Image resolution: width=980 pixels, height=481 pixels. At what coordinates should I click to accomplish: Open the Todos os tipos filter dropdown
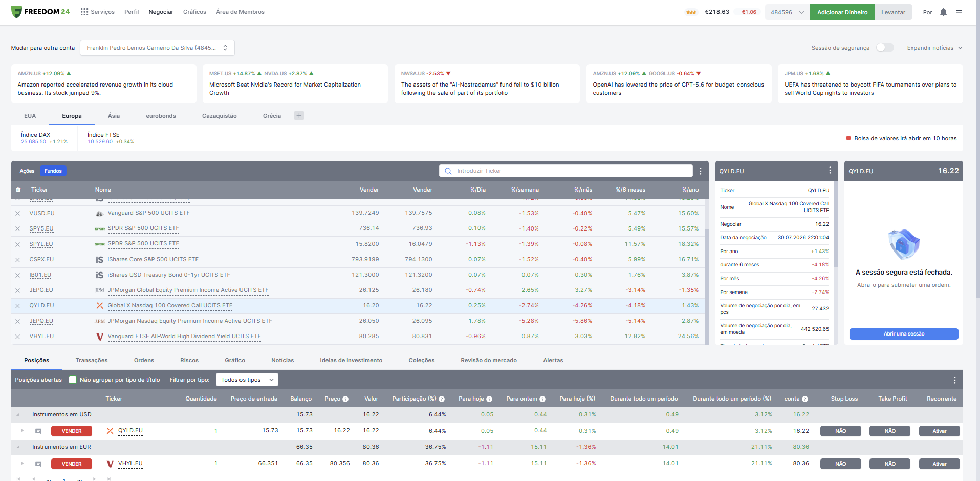247,380
